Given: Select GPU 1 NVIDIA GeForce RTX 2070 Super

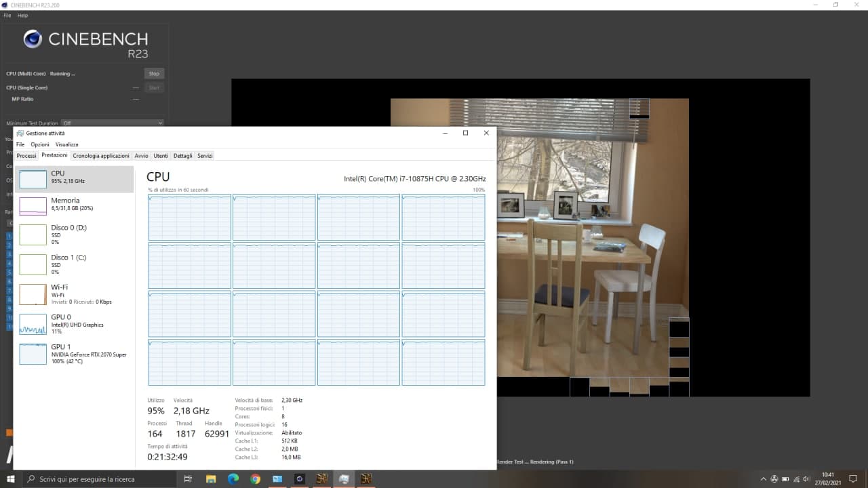Looking at the screenshot, I should click(75, 354).
